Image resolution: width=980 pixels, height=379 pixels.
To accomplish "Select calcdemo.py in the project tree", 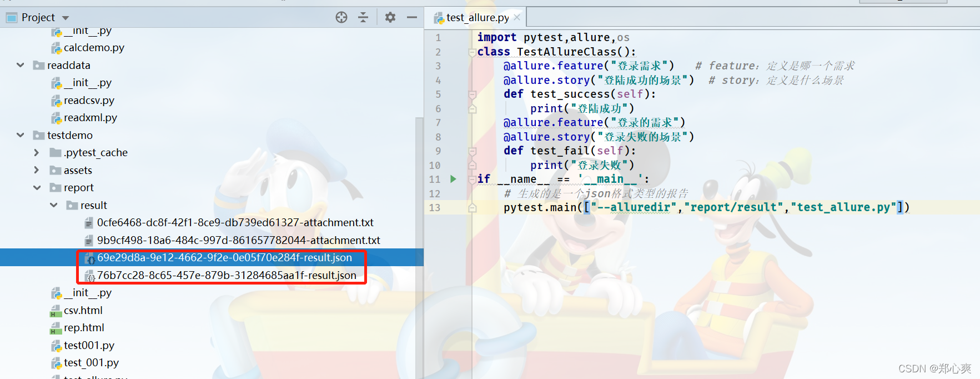I will point(94,48).
